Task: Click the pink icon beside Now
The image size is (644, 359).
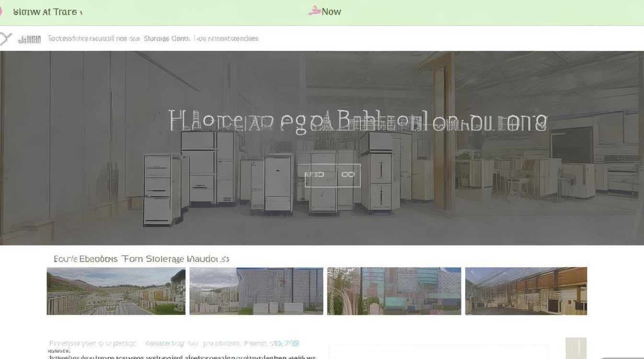Action: click(x=314, y=11)
